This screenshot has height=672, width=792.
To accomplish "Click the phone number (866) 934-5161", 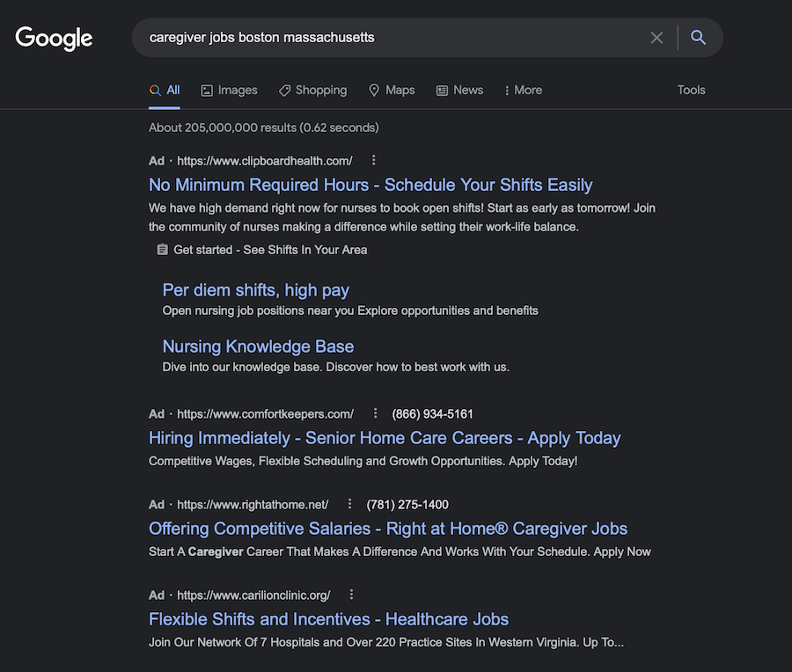I will [x=432, y=414].
